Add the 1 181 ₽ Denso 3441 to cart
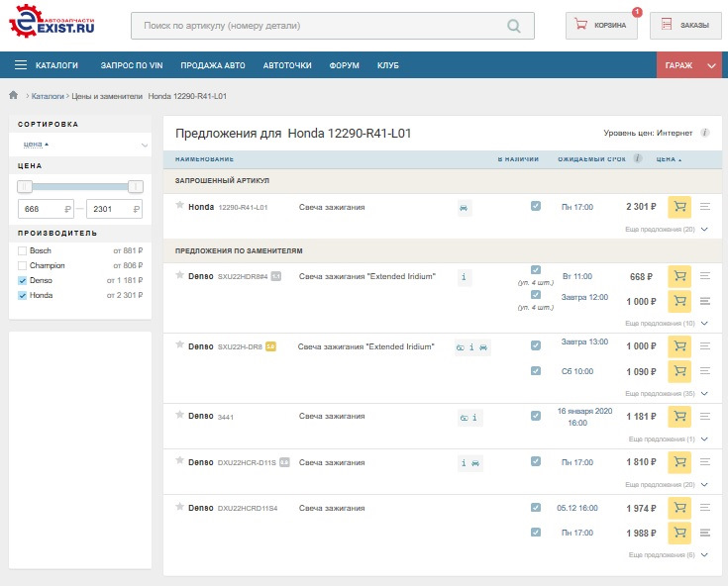 pyautogui.click(x=679, y=416)
